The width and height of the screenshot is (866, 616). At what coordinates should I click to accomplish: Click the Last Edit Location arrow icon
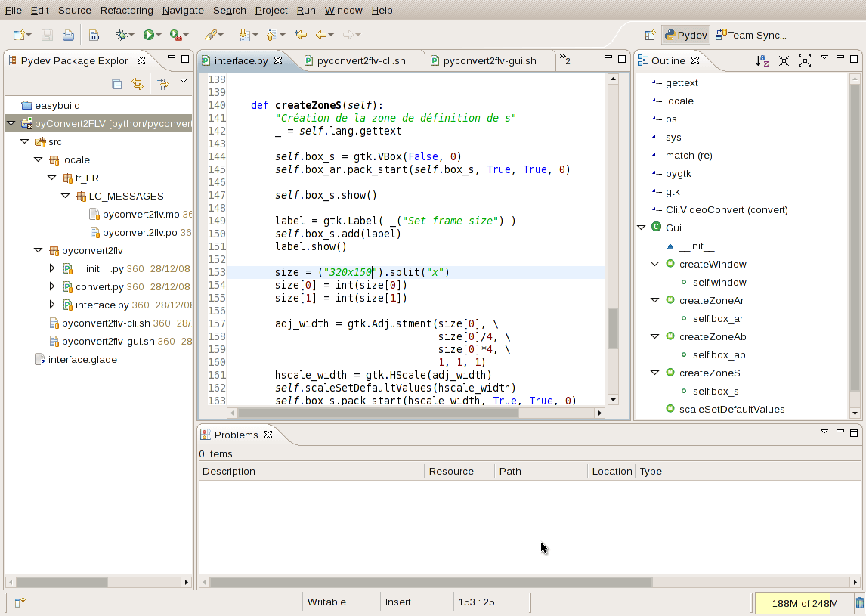[x=301, y=35]
